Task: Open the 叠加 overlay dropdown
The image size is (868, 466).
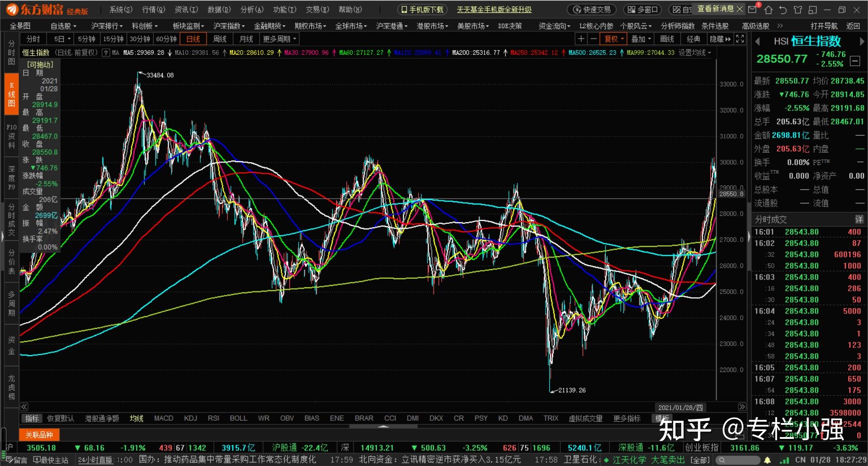Action: coord(641,39)
